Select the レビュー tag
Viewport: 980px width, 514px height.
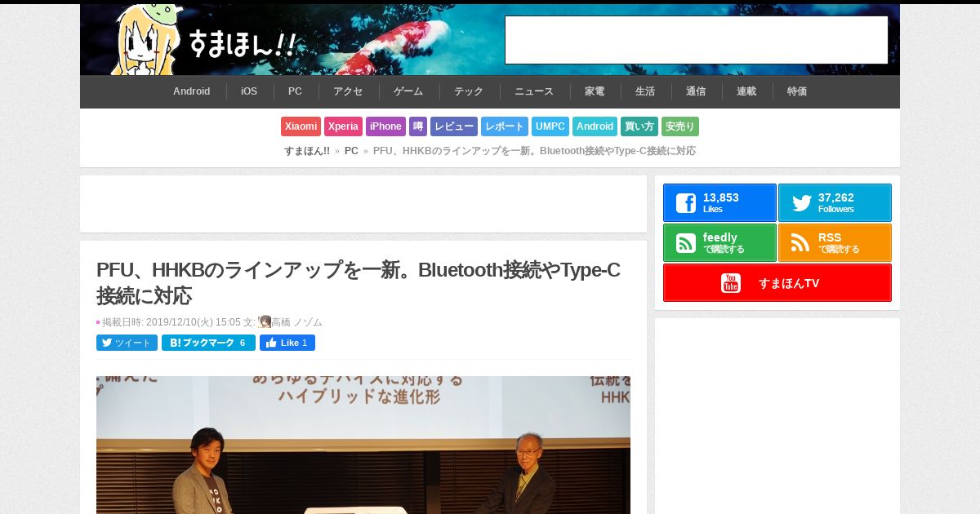point(454,126)
